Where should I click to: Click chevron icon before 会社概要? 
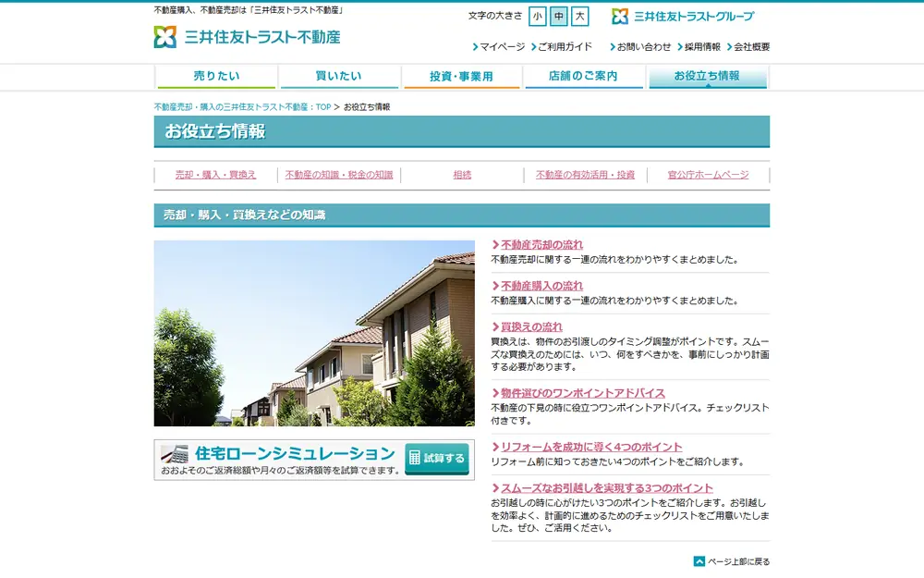click(730, 46)
